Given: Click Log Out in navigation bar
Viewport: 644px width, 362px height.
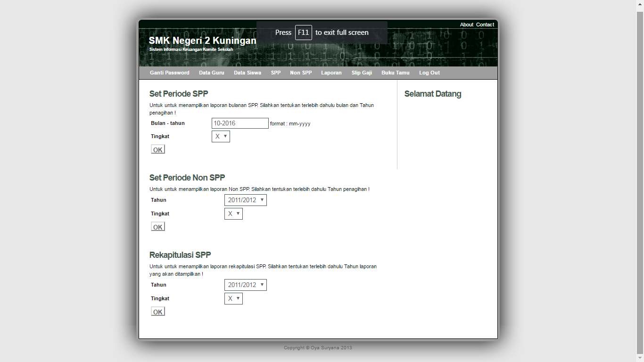Looking at the screenshot, I should click(x=429, y=73).
